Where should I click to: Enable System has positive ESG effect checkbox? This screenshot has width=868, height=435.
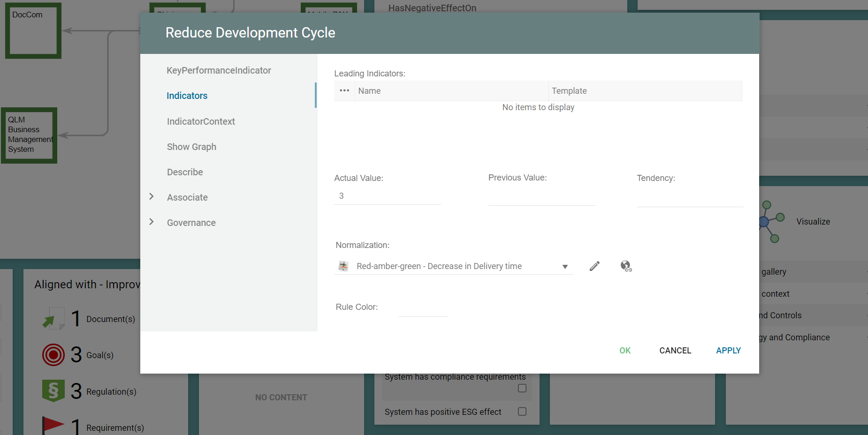[x=522, y=412]
